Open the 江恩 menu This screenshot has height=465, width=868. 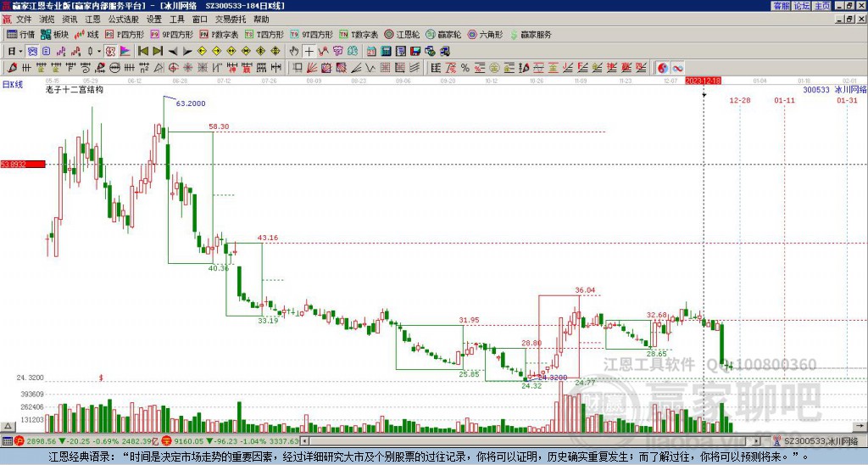click(92, 20)
